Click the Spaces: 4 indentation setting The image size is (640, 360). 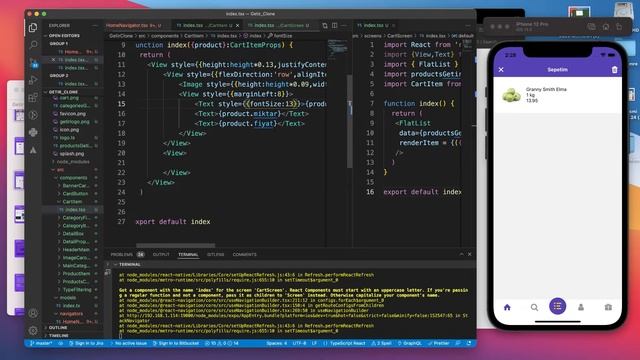click(x=277, y=343)
